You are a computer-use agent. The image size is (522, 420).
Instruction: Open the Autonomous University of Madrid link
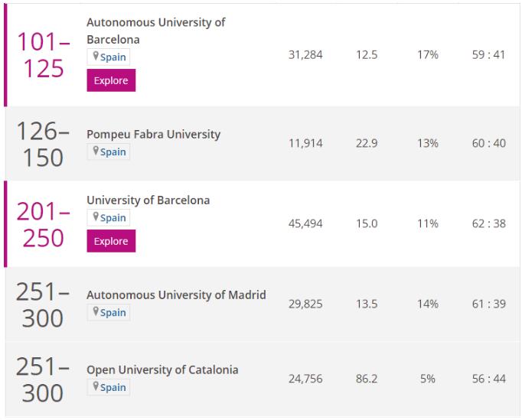(x=176, y=295)
